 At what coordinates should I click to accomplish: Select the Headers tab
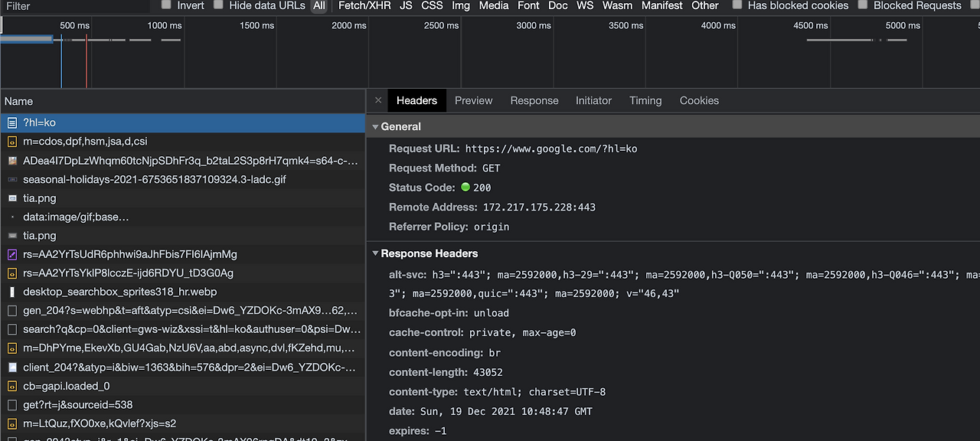tap(416, 100)
